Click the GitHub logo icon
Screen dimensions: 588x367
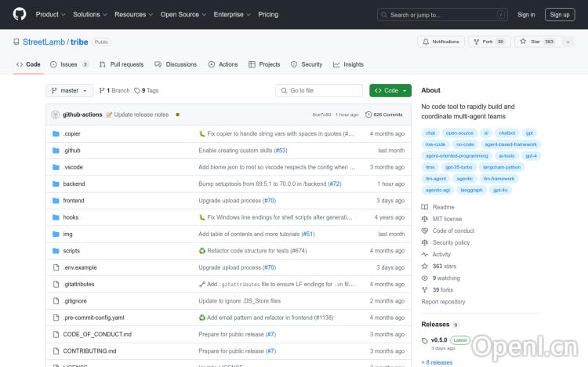(20, 14)
